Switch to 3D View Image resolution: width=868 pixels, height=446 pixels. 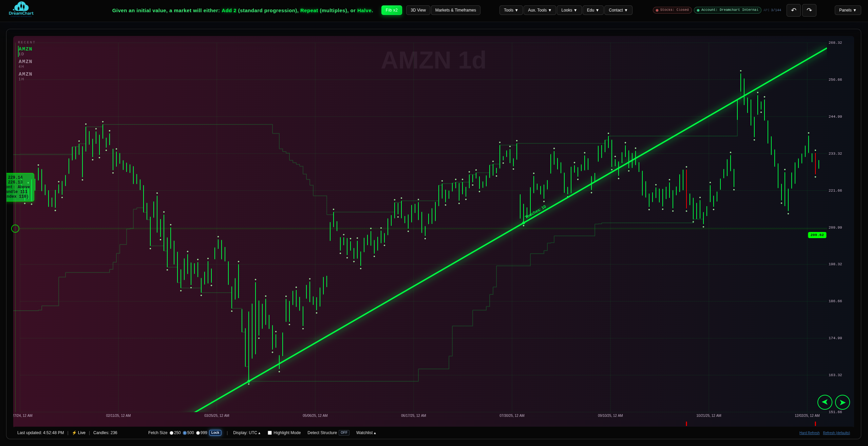coord(418,10)
